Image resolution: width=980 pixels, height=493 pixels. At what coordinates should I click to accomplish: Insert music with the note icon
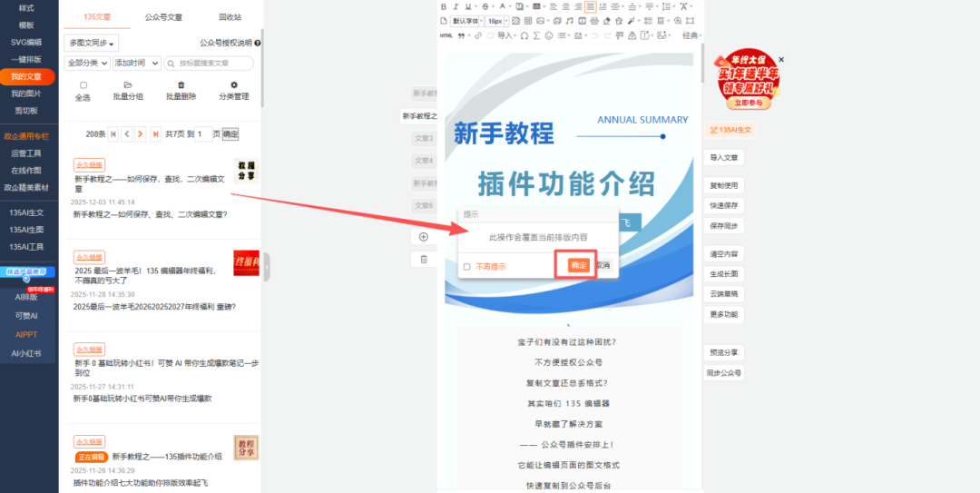[x=569, y=21]
